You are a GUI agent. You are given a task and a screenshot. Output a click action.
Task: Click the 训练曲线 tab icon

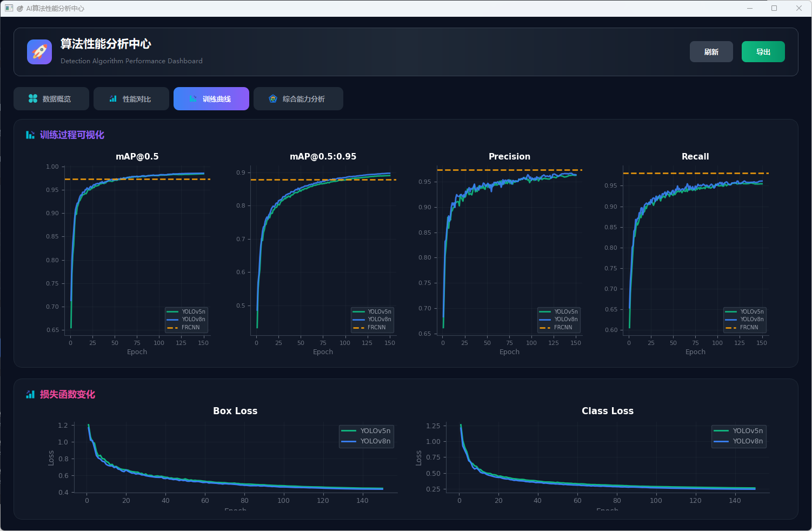point(193,98)
